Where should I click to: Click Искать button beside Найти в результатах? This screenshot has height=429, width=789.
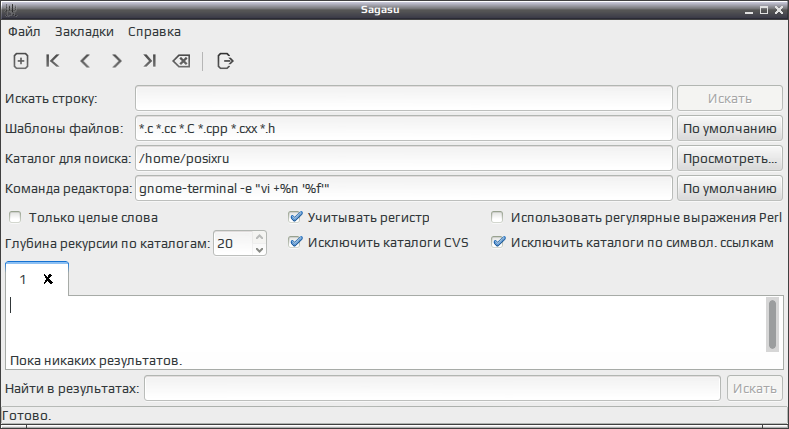[754, 388]
